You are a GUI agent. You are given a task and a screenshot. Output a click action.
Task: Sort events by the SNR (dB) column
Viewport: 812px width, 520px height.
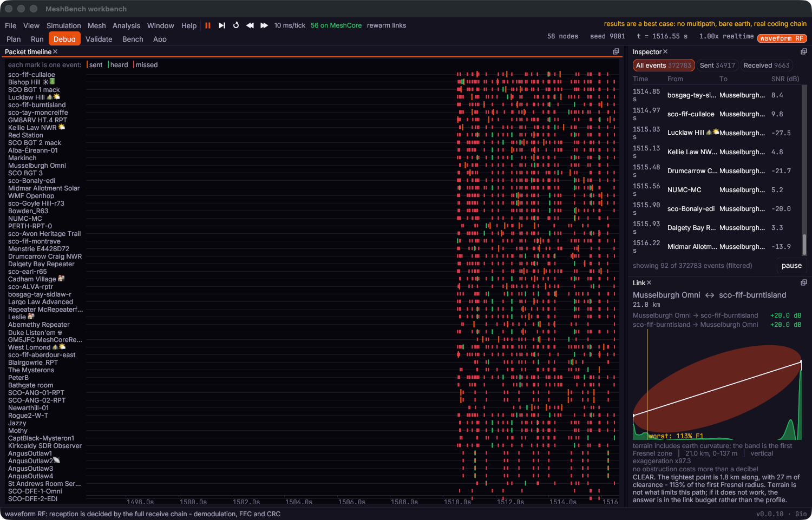(x=785, y=79)
